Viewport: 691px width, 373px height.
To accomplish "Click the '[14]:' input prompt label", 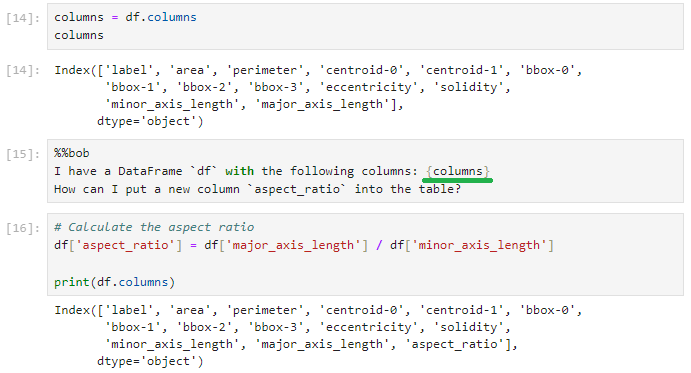I will pos(23,18).
